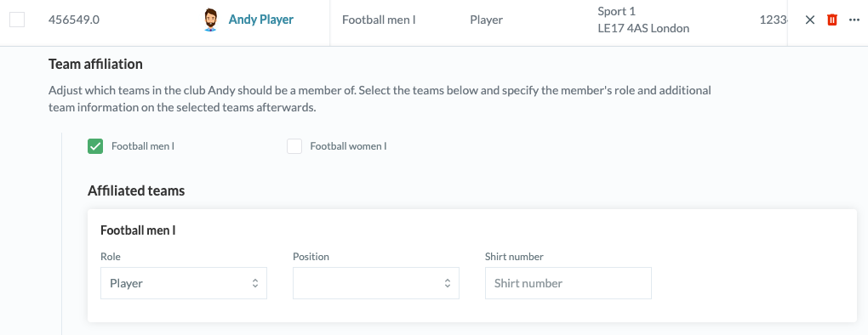Click the Team affiliation heading
Image resolution: width=868 pixels, height=335 pixels.
coord(96,64)
